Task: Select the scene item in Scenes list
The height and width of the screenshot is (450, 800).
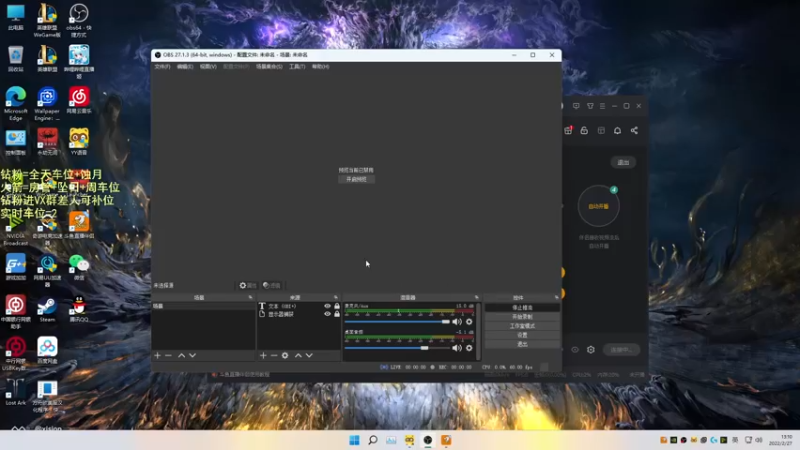Action: click(203, 306)
